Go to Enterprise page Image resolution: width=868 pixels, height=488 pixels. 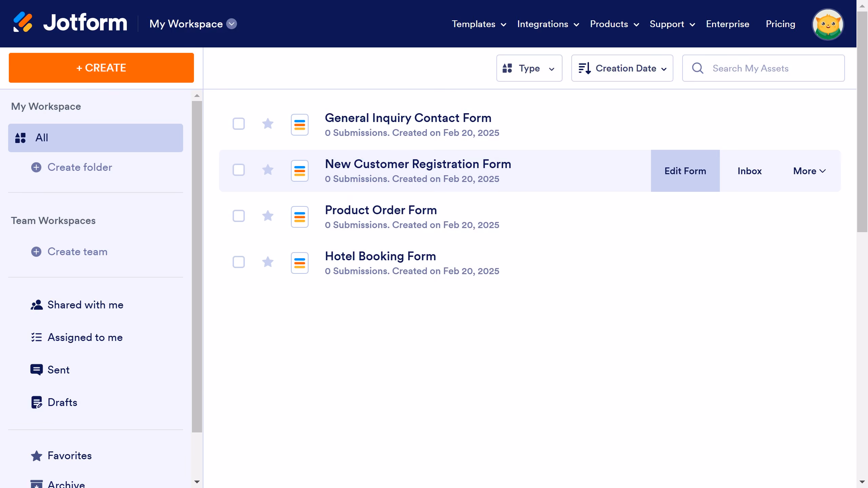(x=728, y=24)
